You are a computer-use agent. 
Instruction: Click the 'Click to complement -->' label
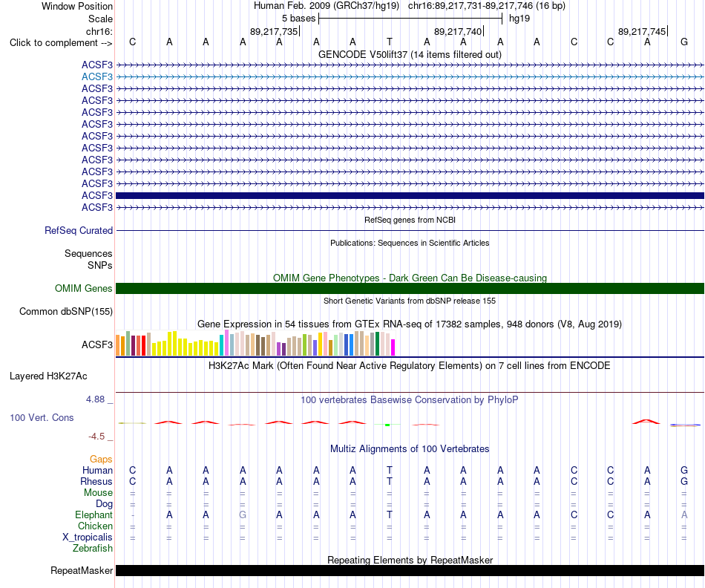point(61,43)
